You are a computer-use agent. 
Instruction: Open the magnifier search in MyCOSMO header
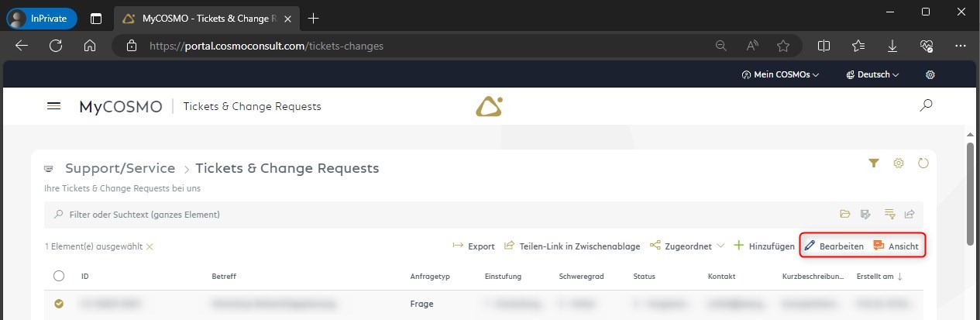[x=926, y=106]
